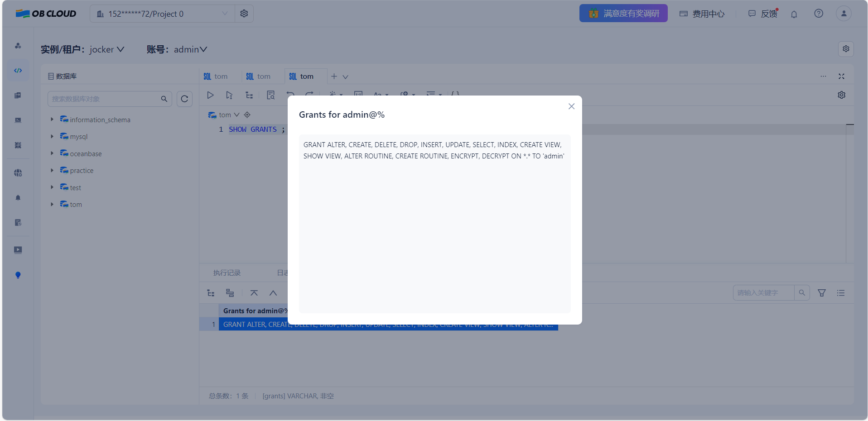
Task: Open SQL development sidebar icon
Action: 18,71
